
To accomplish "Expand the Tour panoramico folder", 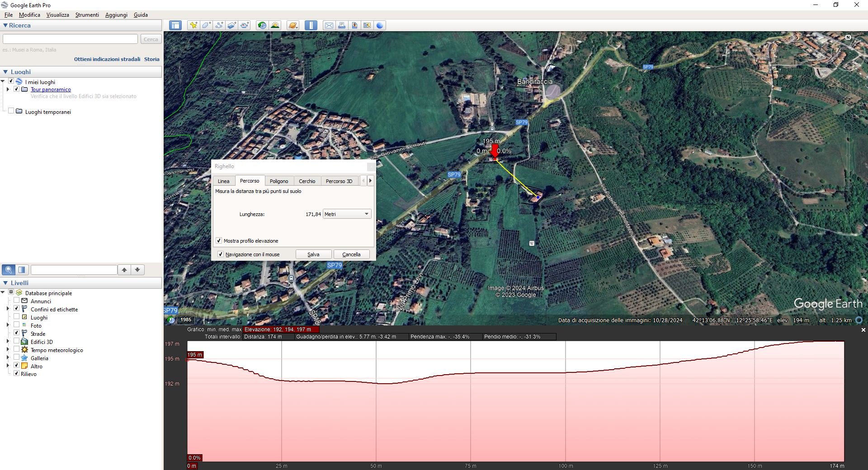I will pyautogui.click(x=8, y=89).
